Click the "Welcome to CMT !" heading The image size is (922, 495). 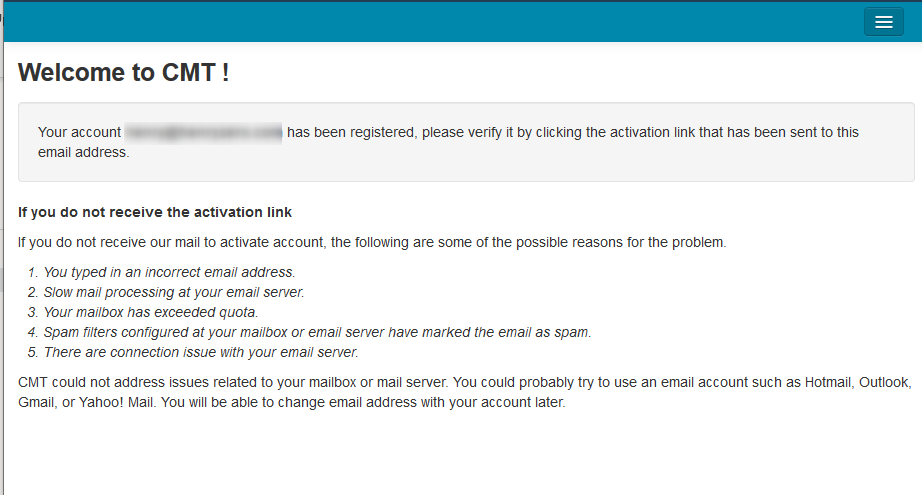(x=124, y=72)
